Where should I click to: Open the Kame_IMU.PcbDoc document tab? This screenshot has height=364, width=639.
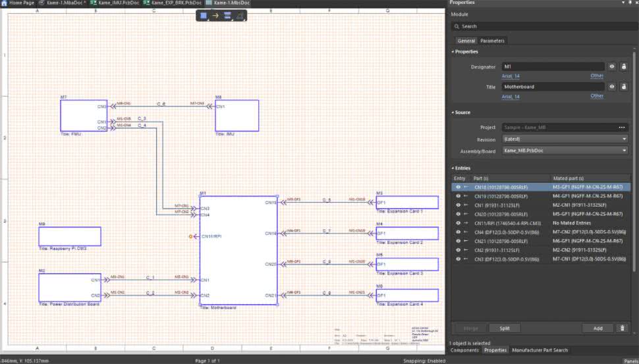(117, 3)
